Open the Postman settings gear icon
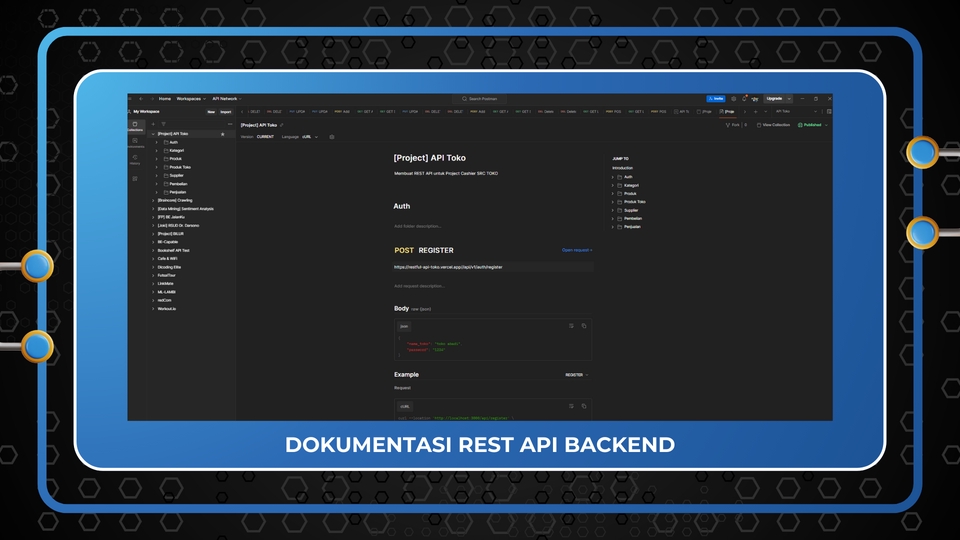This screenshot has height=540, width=960. pos(733,99)
